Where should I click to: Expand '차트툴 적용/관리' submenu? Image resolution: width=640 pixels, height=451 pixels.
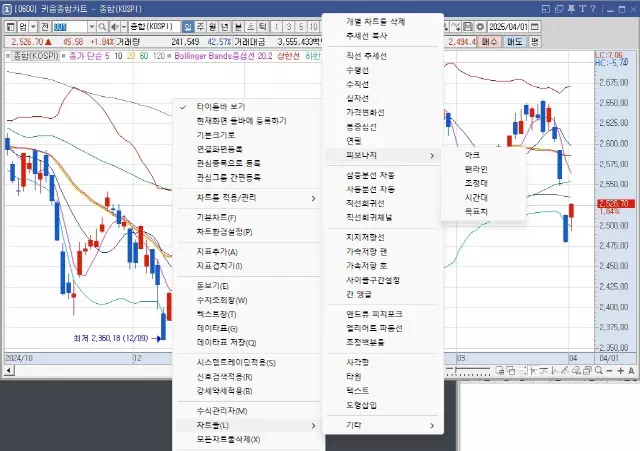248,198
